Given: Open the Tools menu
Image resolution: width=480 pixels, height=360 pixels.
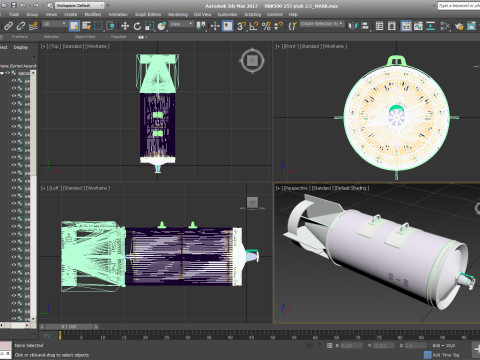Looking at the screenshot, I should coord(14,14).
